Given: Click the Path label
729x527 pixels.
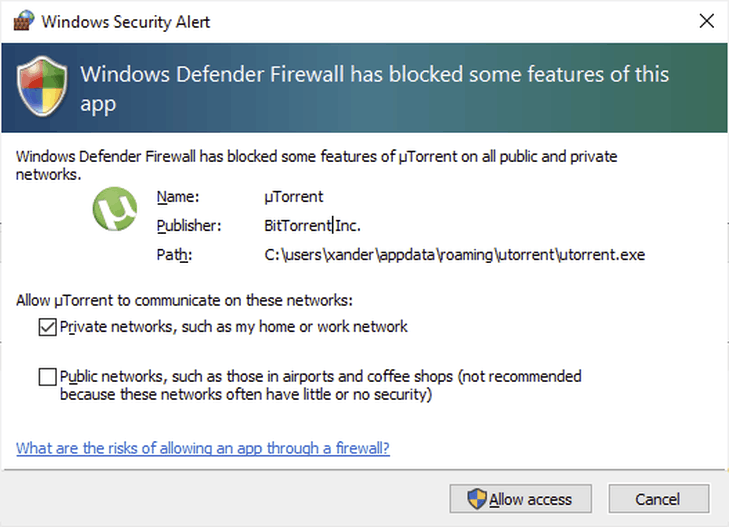Looking at the screenshot, I should (x=174, y=255).
